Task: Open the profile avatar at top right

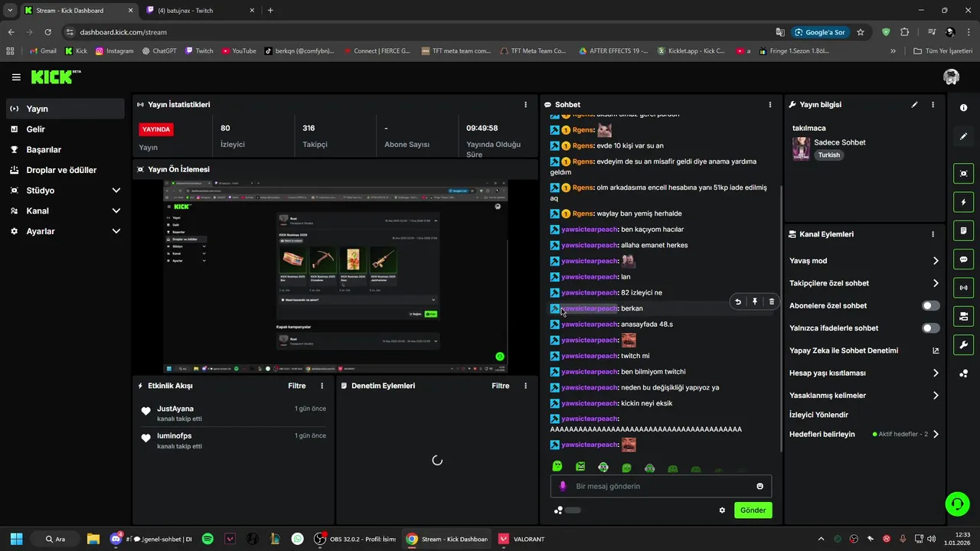Action: pos(951,77)
